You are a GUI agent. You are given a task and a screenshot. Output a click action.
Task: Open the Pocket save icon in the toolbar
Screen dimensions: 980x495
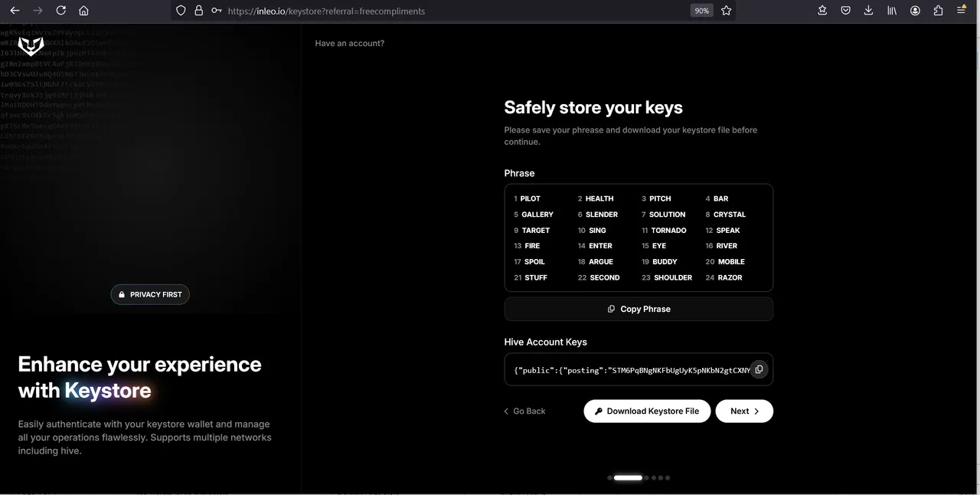(x=845, y=11)
